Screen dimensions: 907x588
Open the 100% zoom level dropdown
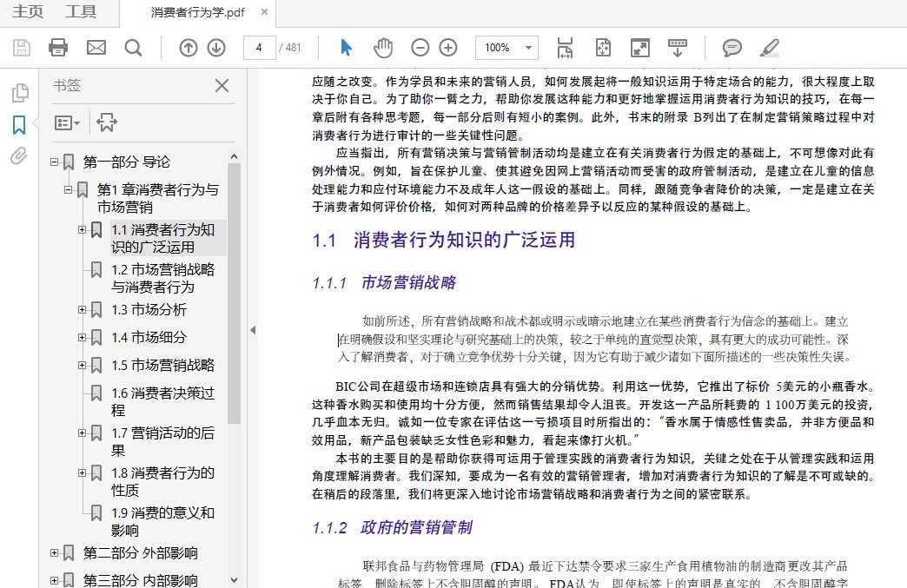(x=506, y=48)
